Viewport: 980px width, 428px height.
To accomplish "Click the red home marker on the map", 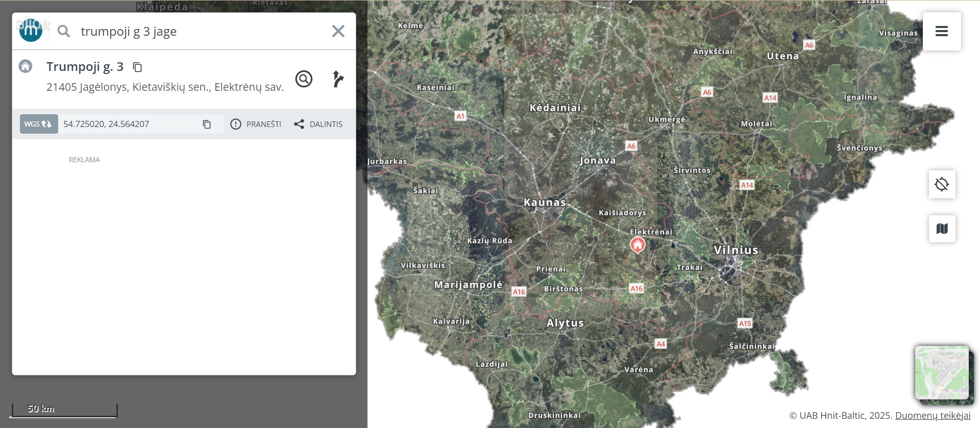I will [638, 245].
